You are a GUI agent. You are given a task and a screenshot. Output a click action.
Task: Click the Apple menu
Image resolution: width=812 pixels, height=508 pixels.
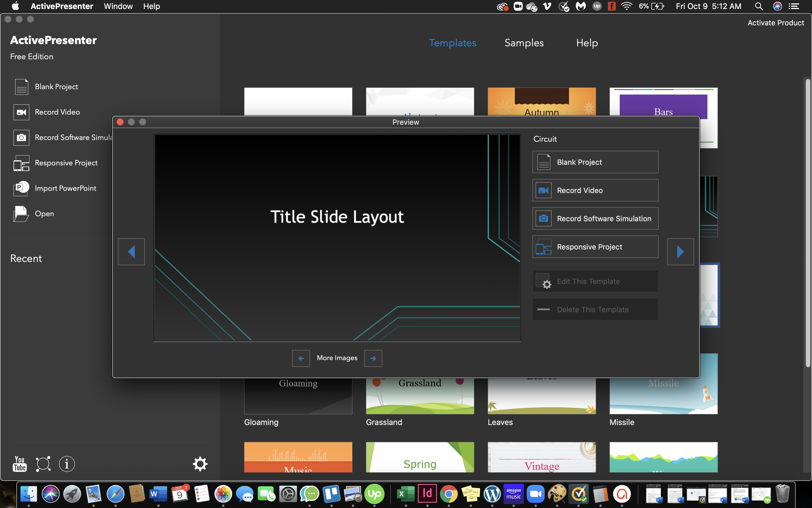(x=16, y=6)
